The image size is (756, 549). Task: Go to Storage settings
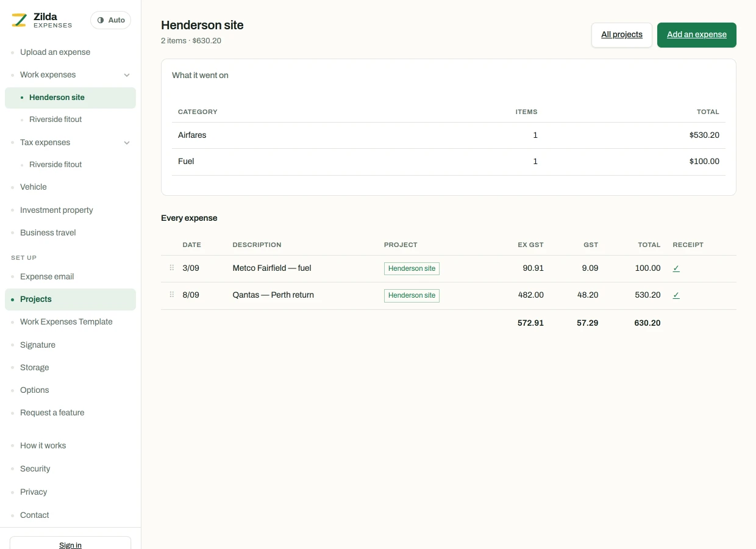(35, 367)
